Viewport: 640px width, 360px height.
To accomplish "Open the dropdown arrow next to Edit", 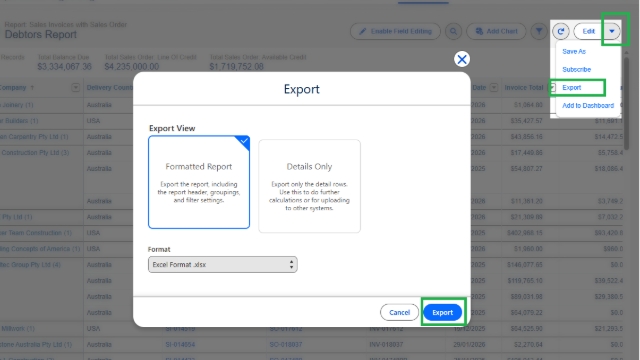I will 611,31.
